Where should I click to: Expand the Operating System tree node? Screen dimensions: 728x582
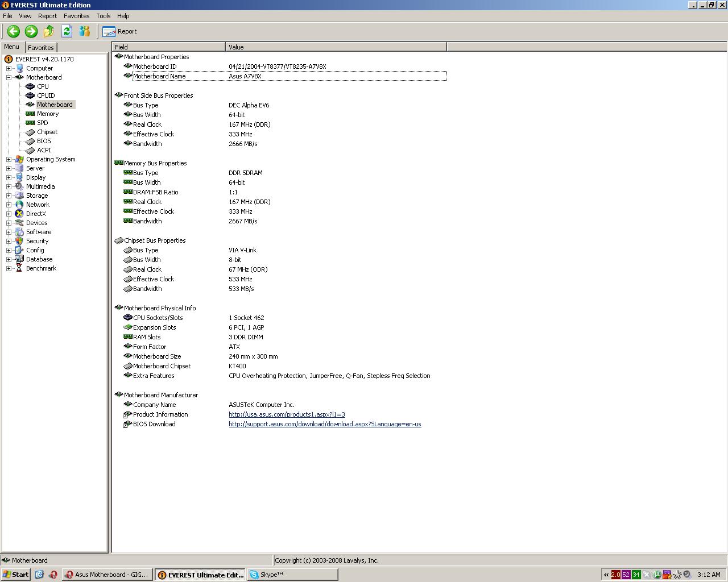coord(9,159)
